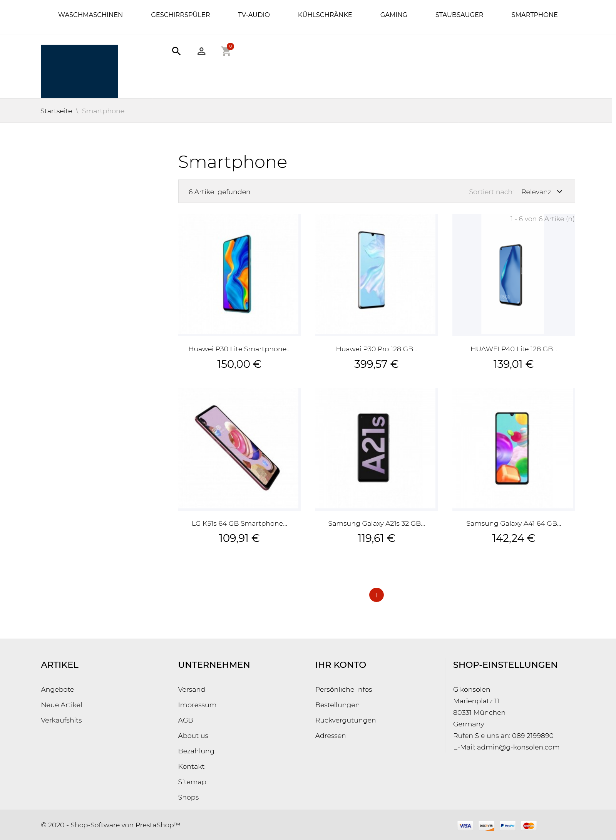The height and width of the screenshot is (840, 616).
Task: Open the search magnifier icon
Action: [x=176, y=51]
